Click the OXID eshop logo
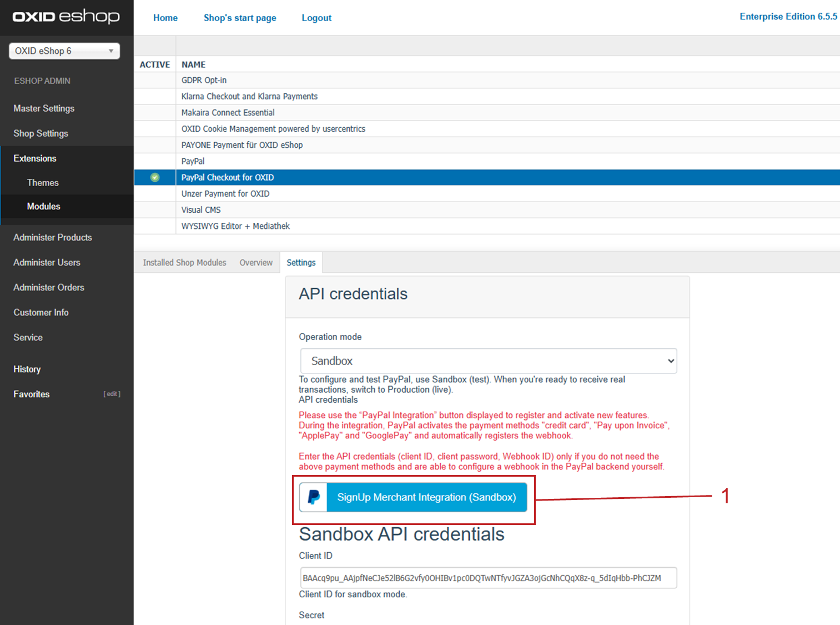The width and height of the screenshot is (840, 625). coord(66,17)
